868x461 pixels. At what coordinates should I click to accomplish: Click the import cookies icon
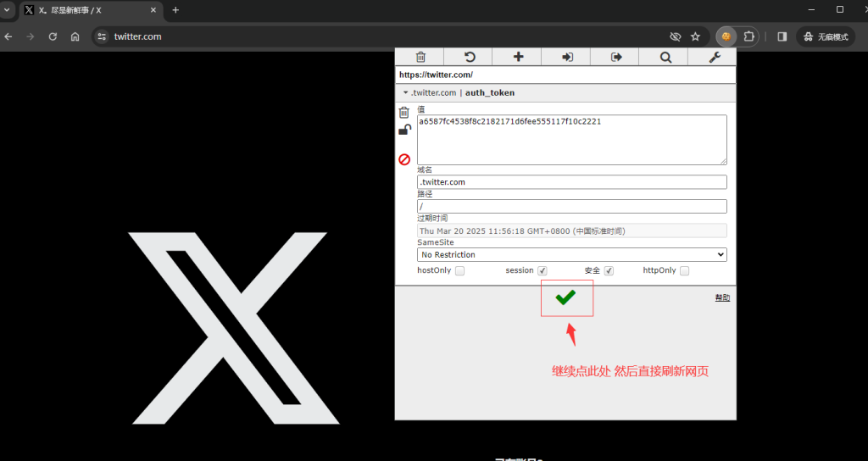click(567, 57)
